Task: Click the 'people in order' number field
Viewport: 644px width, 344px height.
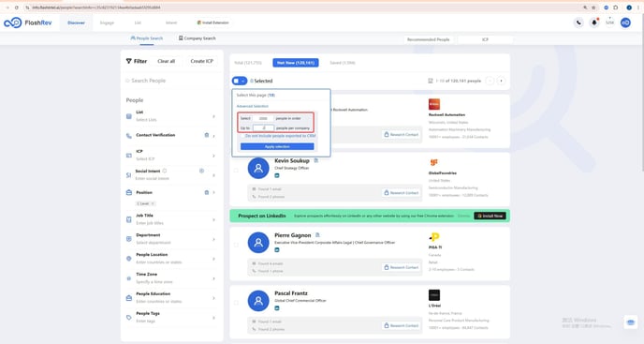Action: point(263,118)
